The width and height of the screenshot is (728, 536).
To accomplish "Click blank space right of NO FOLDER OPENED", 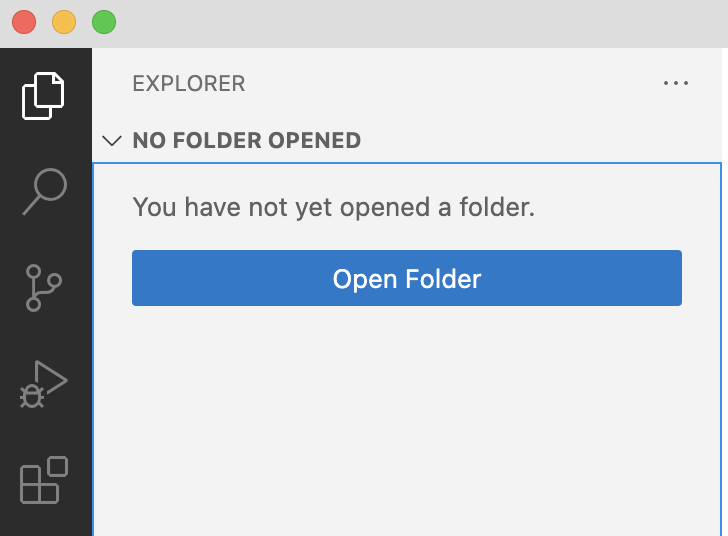I will (540, 141).
